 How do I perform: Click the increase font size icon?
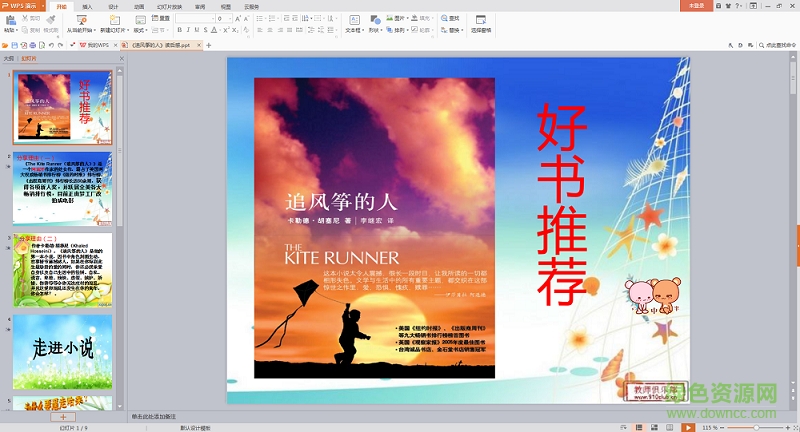point(238,18)
